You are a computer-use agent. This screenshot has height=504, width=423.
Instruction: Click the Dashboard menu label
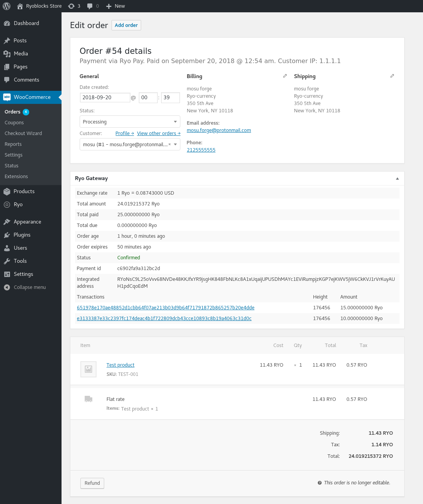pyautogui.click(x=27, y=23)
